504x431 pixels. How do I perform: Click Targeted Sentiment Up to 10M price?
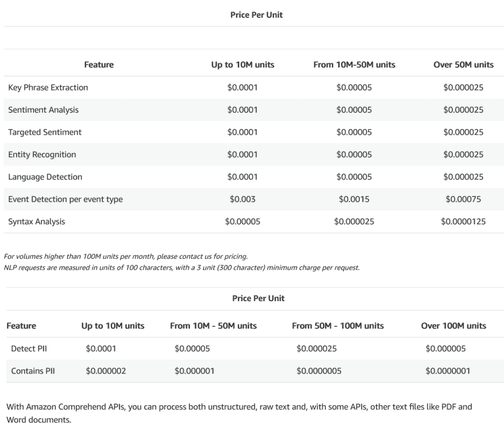coord(243,132)
